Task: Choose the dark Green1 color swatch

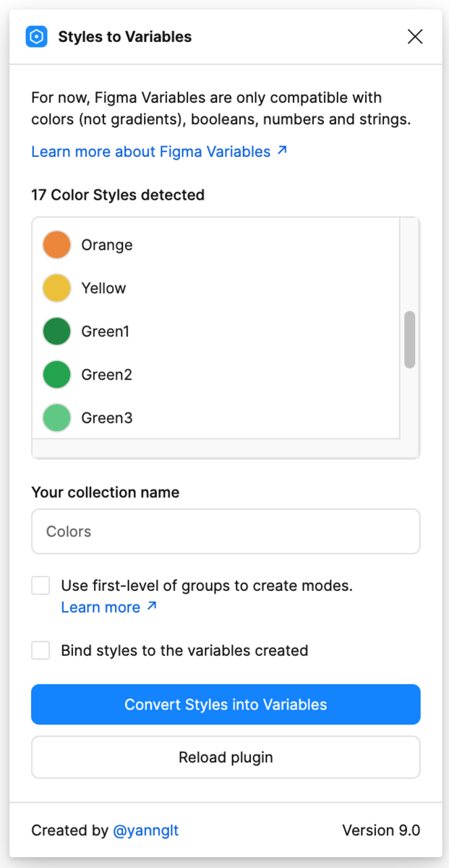Action: pos(56,331)
